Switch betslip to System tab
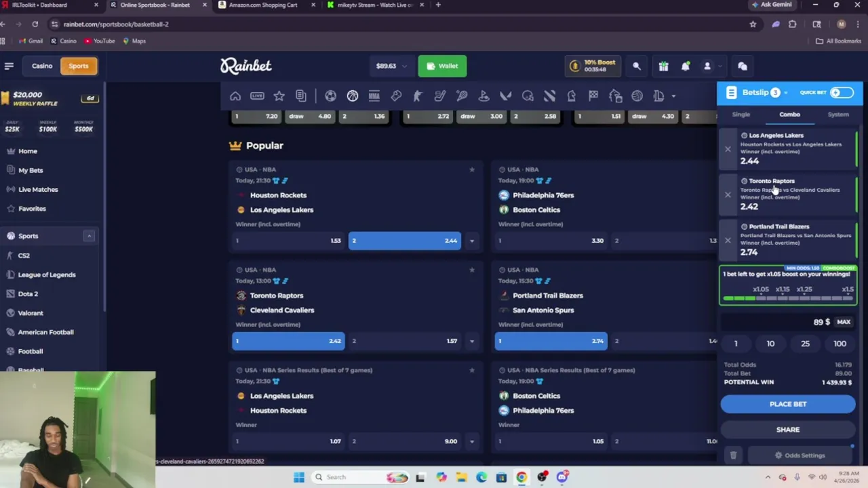This screenshot has width=868, height=488. pos(838,115)
